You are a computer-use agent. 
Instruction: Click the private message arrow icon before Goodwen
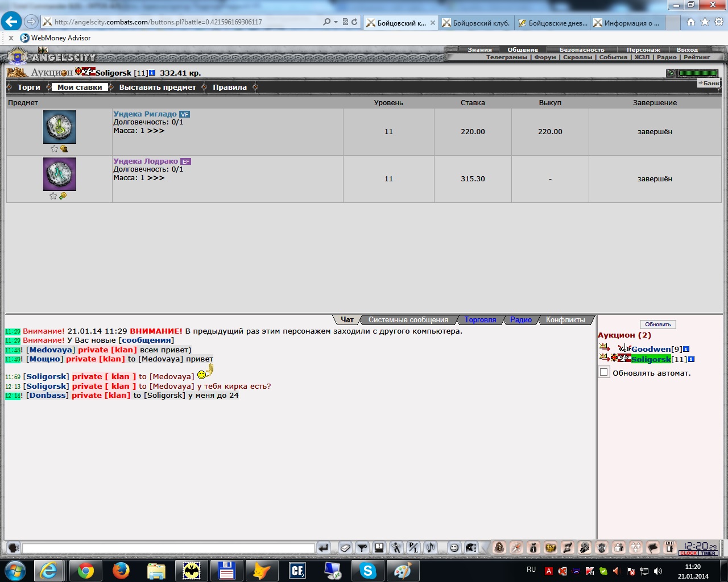tap(605, 347)
